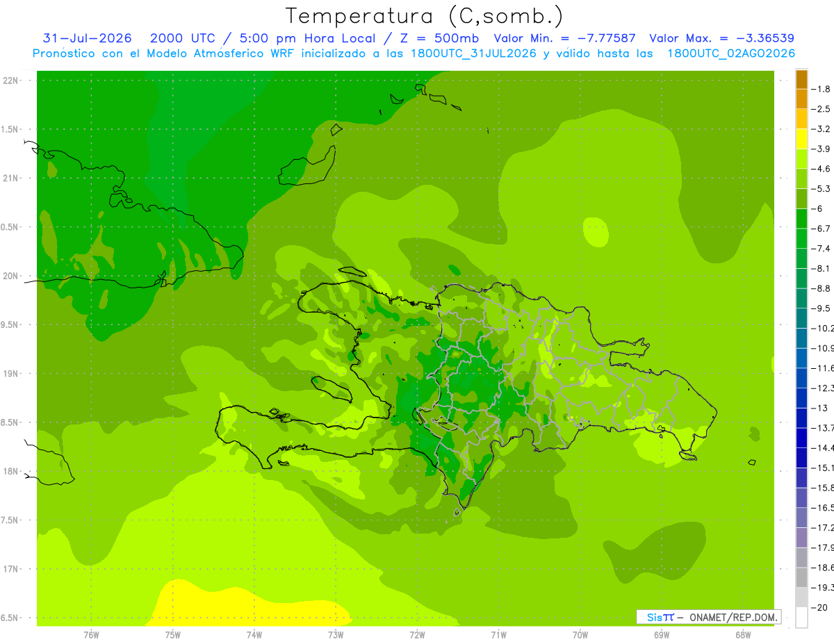This screenshot has width=834, height=644.
Task: Click the '22N' latitude axis label
Action: click(x=10, y=80)
